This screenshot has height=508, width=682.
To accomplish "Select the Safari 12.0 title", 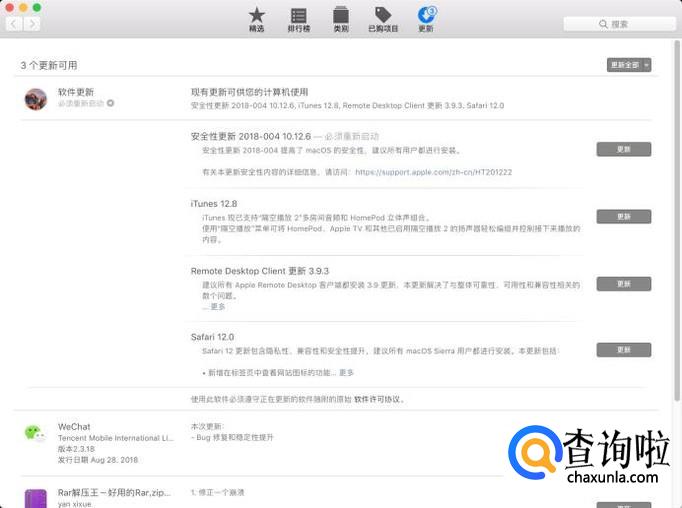I will coord(212,337).
